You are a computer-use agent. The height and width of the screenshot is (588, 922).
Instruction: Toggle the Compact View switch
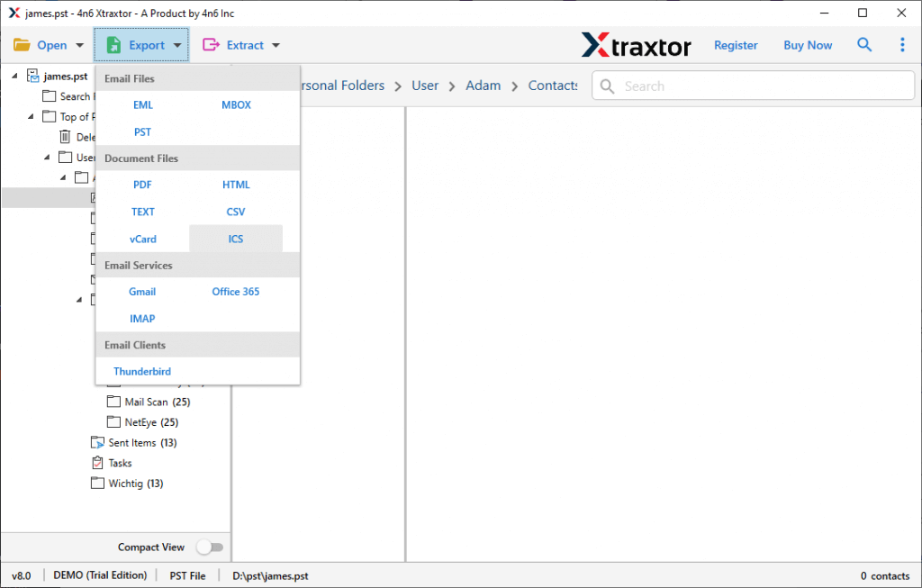click(210, 547)
